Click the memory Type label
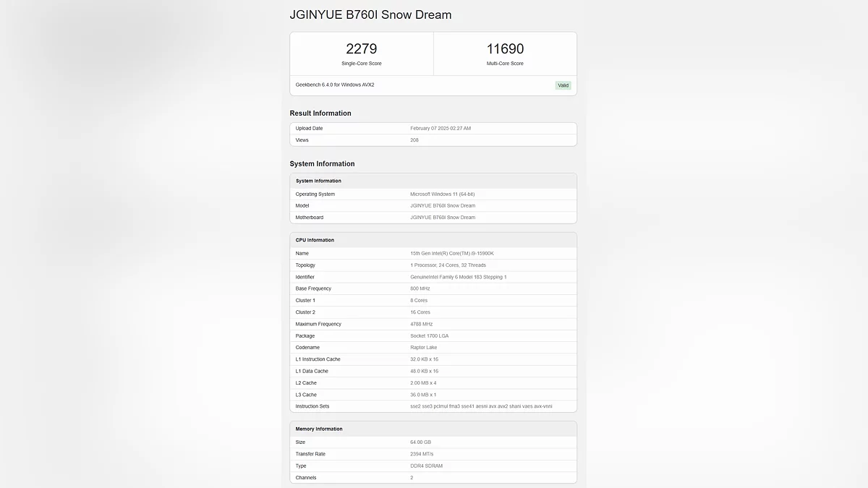 tap(301, 466)
